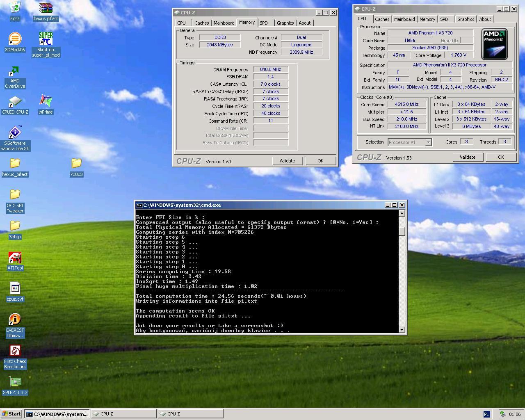Open the Kosz recycle bin icon
The image size is (525, 420).
(x=15, y=7)
